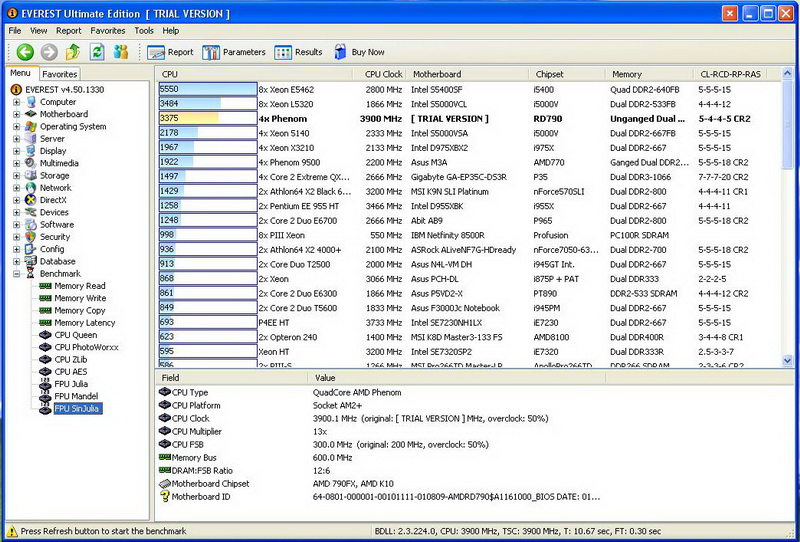Click the Refresh toolbar icon
This screenshot has height=542, width=800.
click(x=97, y=52)
